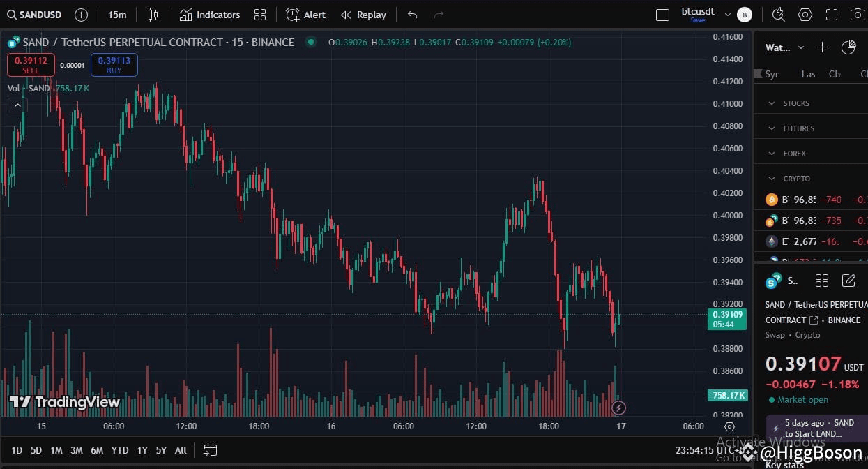
Task: Open the Indicators panel
Action: (x=210, y=15)
